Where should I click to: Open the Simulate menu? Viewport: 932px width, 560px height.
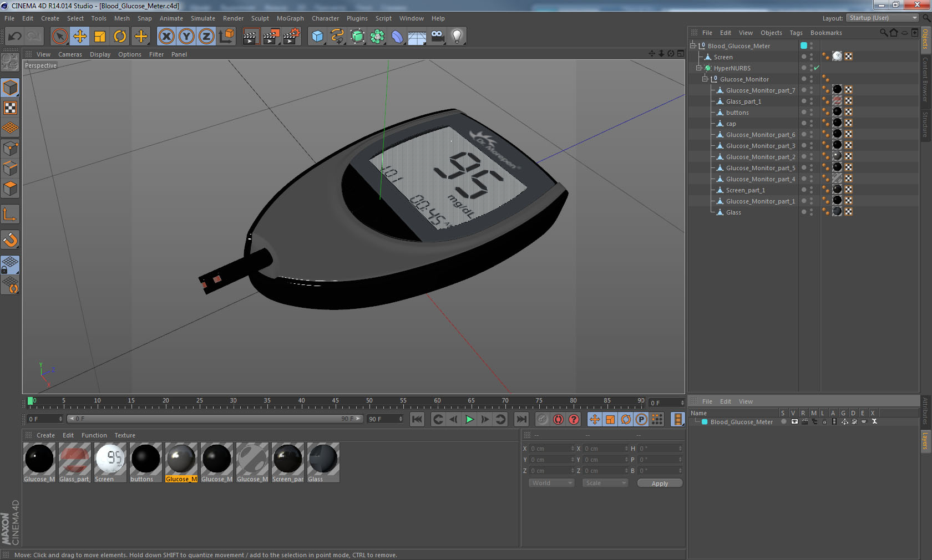[203, 18]
